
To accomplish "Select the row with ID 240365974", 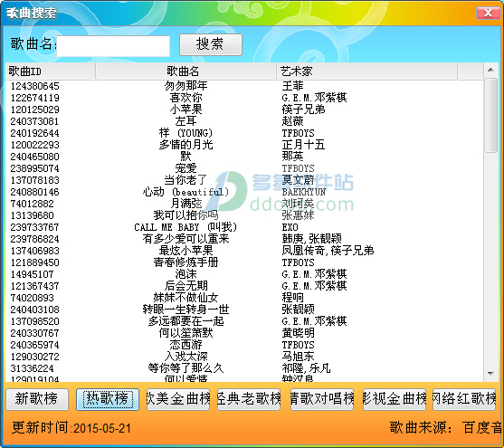I will pos(244,345).
